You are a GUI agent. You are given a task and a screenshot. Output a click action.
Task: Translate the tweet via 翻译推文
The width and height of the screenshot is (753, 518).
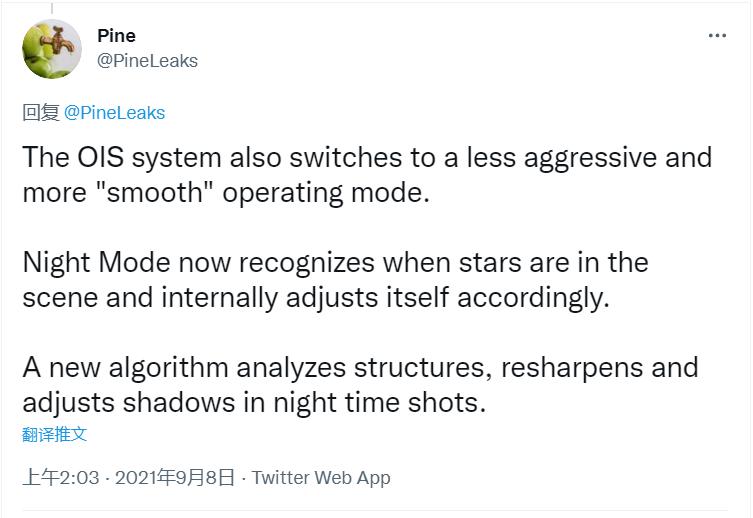point(55,435)
